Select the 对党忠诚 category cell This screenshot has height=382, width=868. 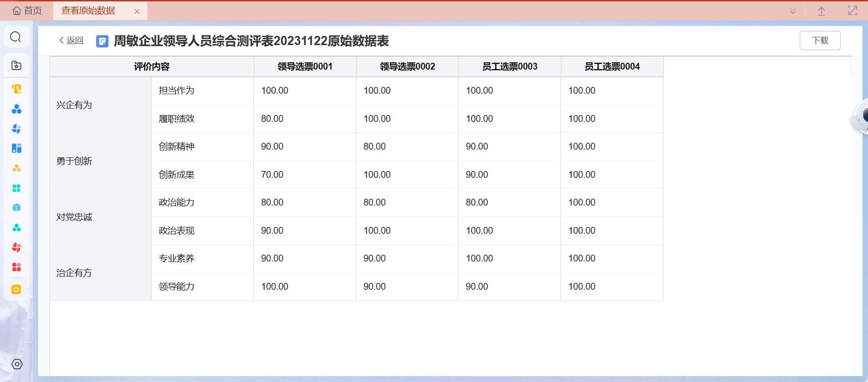click(100, 216)
